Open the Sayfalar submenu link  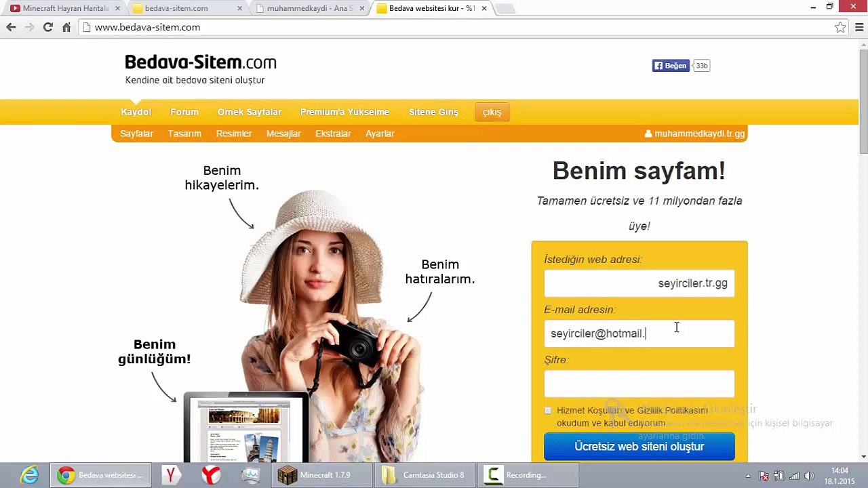click(x=136, y=134)
